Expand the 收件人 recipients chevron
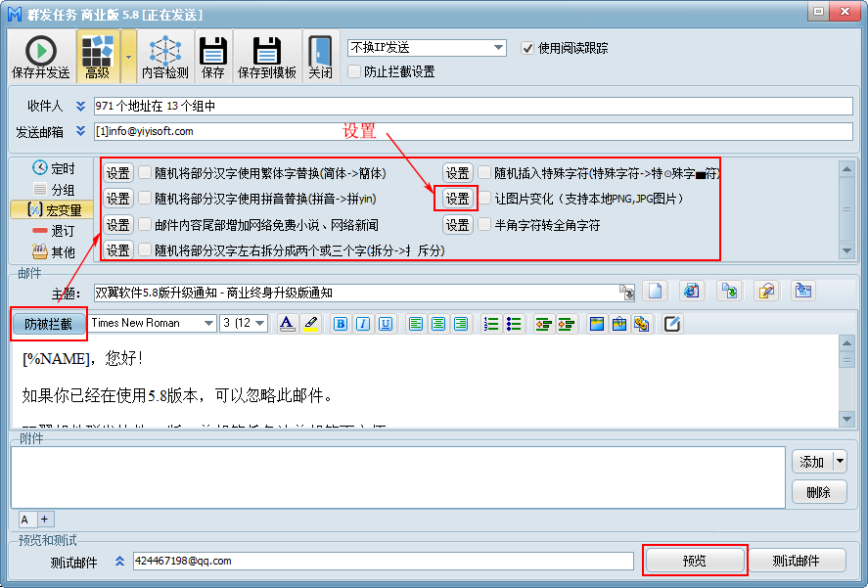This screenshot has width=868, height=588. [81, 106]
